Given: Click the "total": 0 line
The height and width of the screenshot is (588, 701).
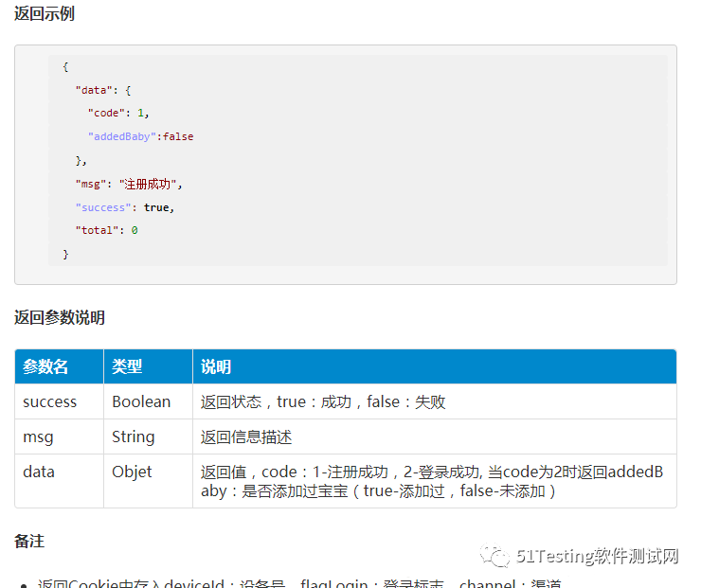Looking at the screenshot, I should [106, 230].
